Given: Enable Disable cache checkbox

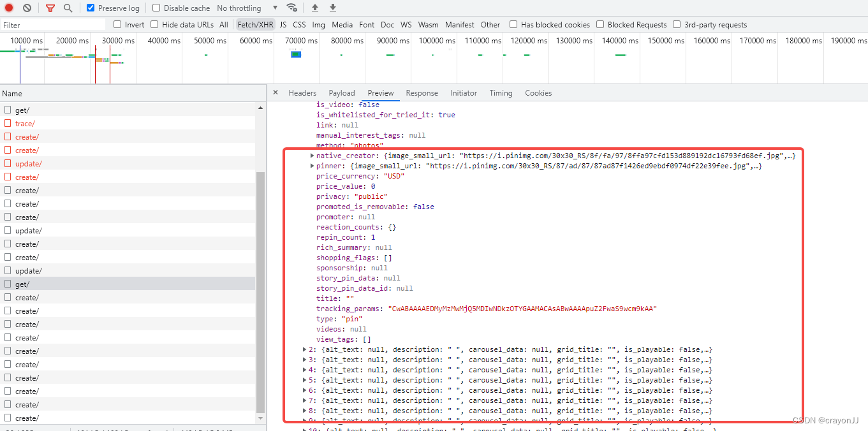Looking at the screenshot, I should [x=156, y=8].
